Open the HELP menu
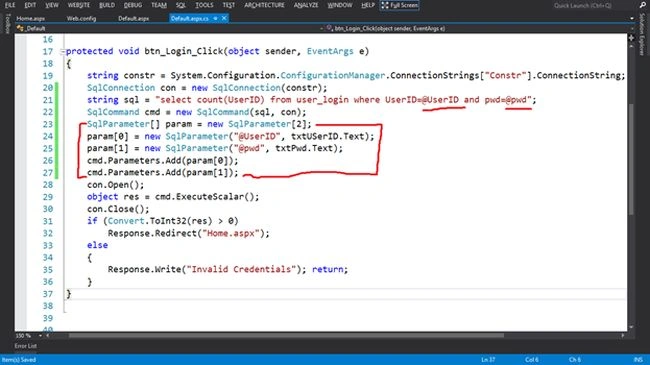This screenshot has width=650, height=365. point(368,5)
